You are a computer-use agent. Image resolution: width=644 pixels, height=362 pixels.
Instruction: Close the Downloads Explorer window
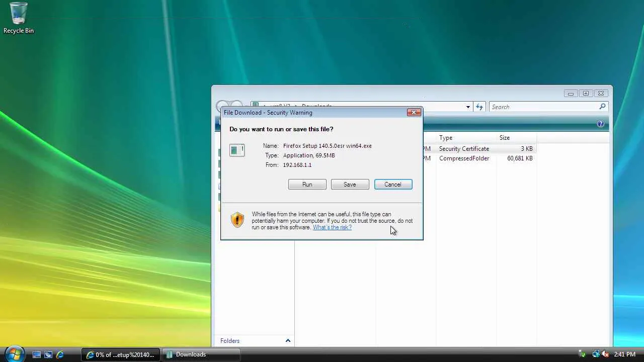click(x=601, y=94)
